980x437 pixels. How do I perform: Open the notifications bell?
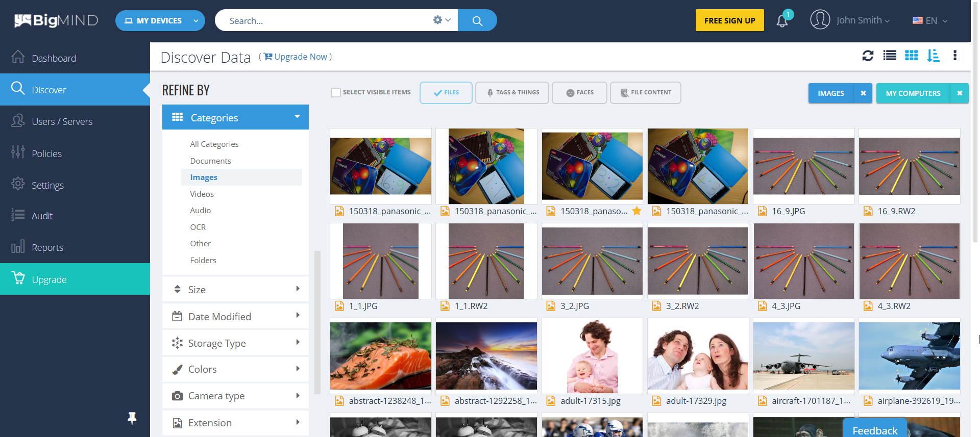pyautogui.click(x=782, y=21)
